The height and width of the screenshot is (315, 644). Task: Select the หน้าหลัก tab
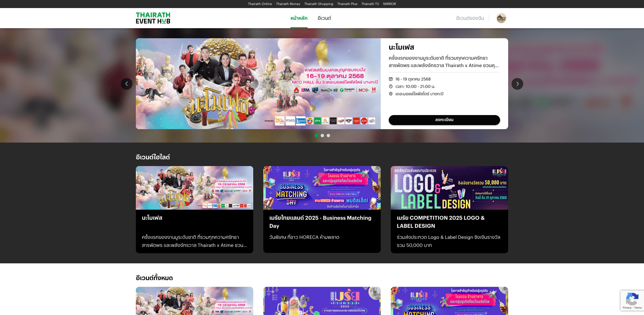tap(299, 18)
